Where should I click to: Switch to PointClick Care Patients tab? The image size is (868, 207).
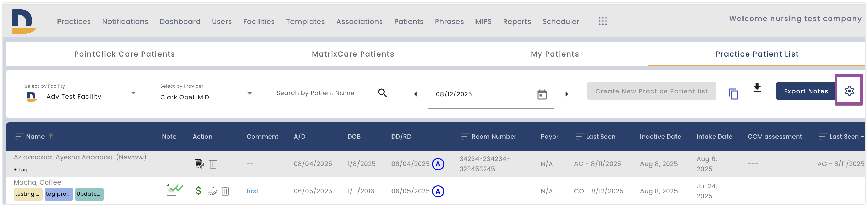point(125,54)
